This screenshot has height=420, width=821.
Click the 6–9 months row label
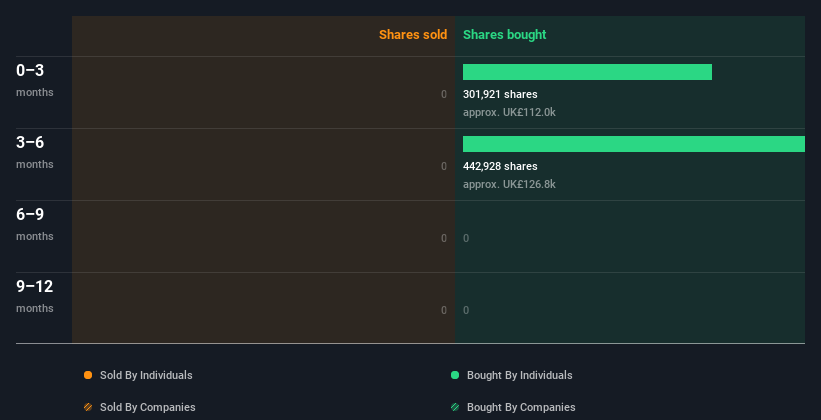click(35, 224)
